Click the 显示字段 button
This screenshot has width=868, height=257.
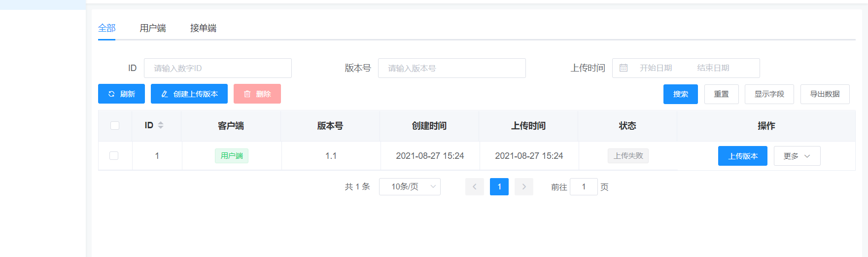click(x=769, y=94)
